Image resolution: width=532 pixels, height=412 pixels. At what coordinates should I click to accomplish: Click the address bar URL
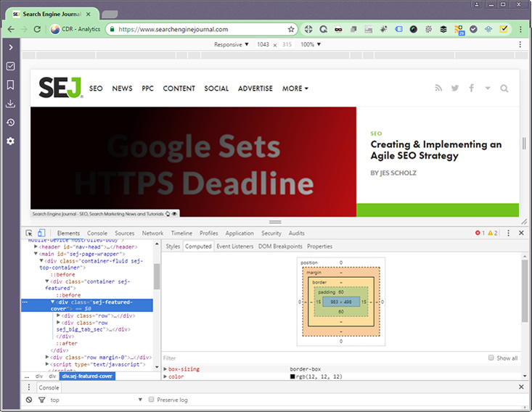click(x=173, y=29)
